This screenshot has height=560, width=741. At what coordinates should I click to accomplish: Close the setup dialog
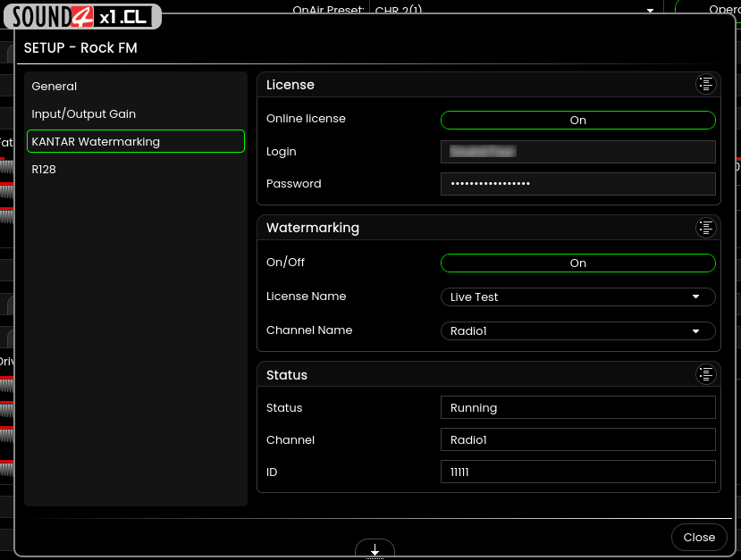pos(699,538)
